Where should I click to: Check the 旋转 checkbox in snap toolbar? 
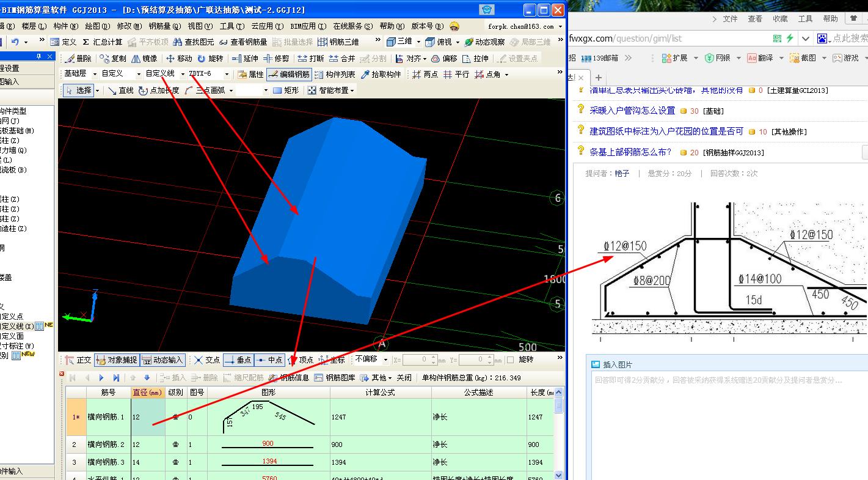(x=510, y=360)
